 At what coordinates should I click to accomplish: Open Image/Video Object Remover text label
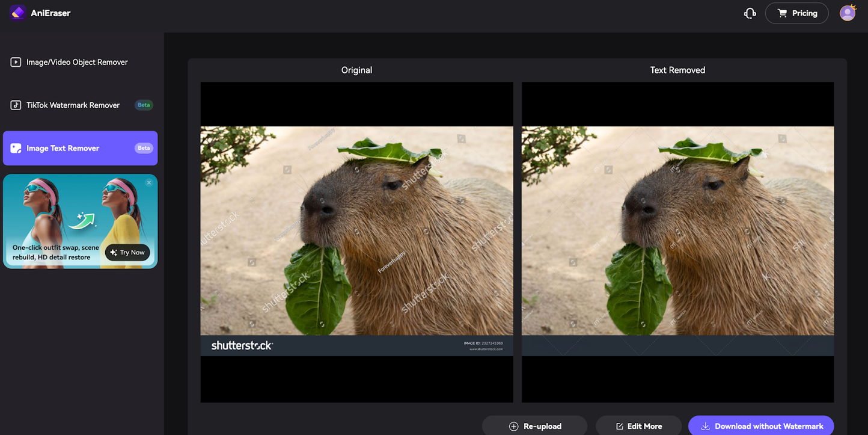[x=77, y=62]
